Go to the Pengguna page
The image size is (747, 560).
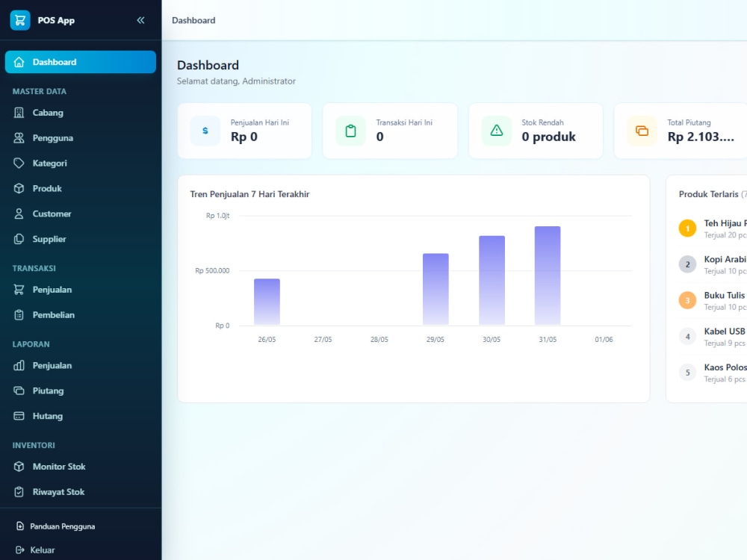(81, 138)
